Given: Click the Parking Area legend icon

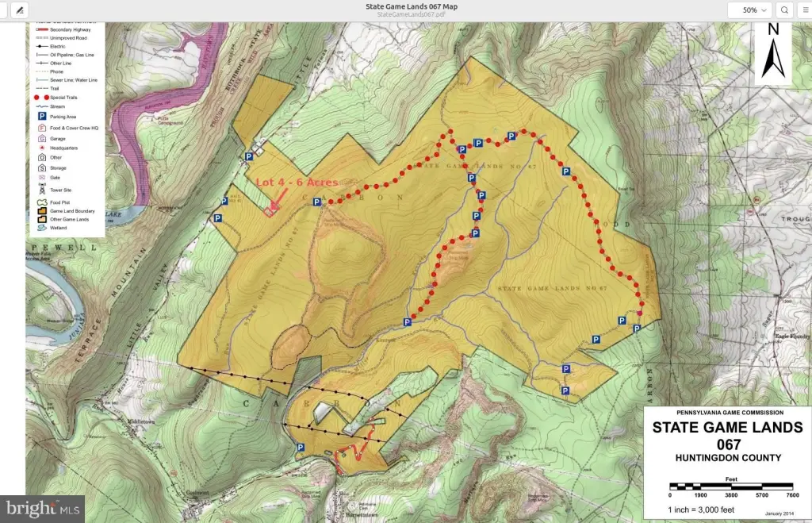Looking at the screenshot, I should click(x=40, y=117).
